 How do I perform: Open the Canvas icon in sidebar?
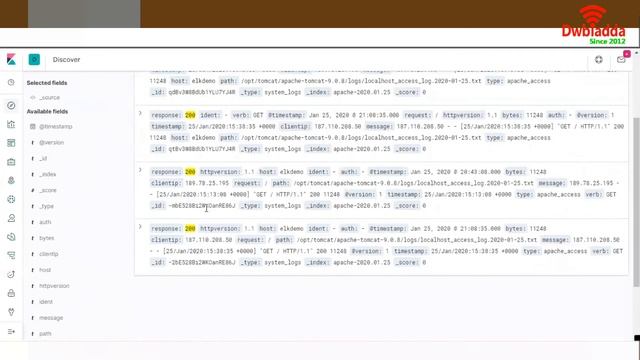[x=11, y=162]
